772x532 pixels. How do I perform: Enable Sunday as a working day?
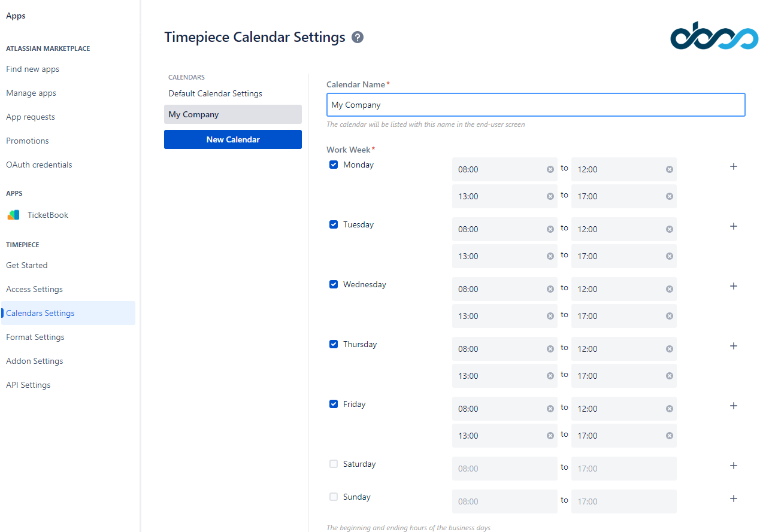(x=333, y=496)
